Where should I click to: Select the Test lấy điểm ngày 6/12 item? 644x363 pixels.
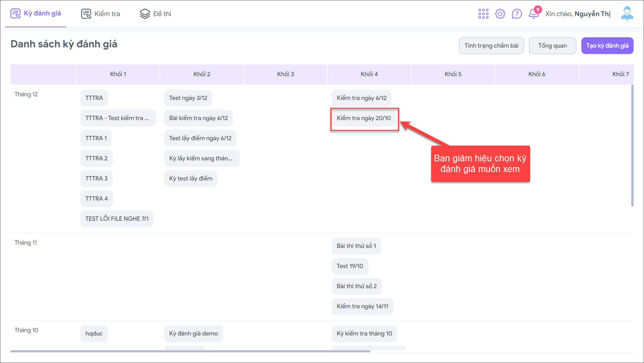200,138
